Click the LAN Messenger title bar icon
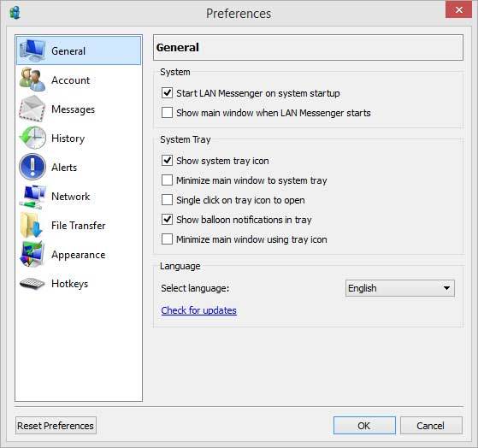This screenshot has width=478, height=448. click(15, 13)
